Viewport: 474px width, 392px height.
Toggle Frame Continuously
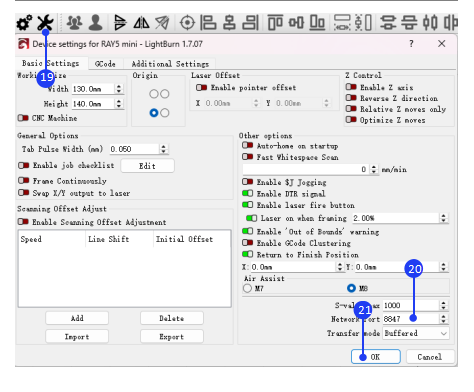click(x=24, y=181)
